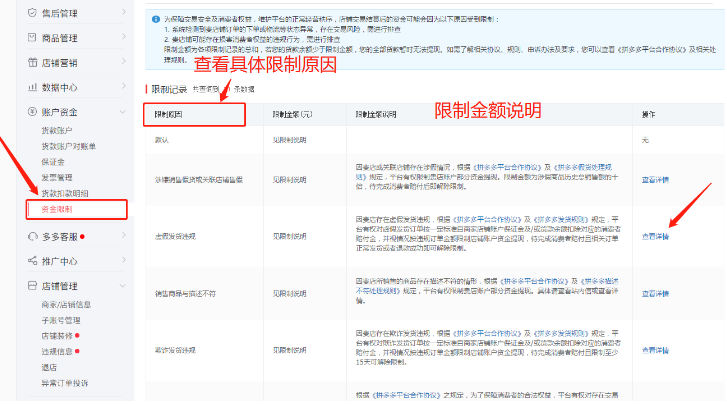Open 违规信息 submenu item

point(57,352)
